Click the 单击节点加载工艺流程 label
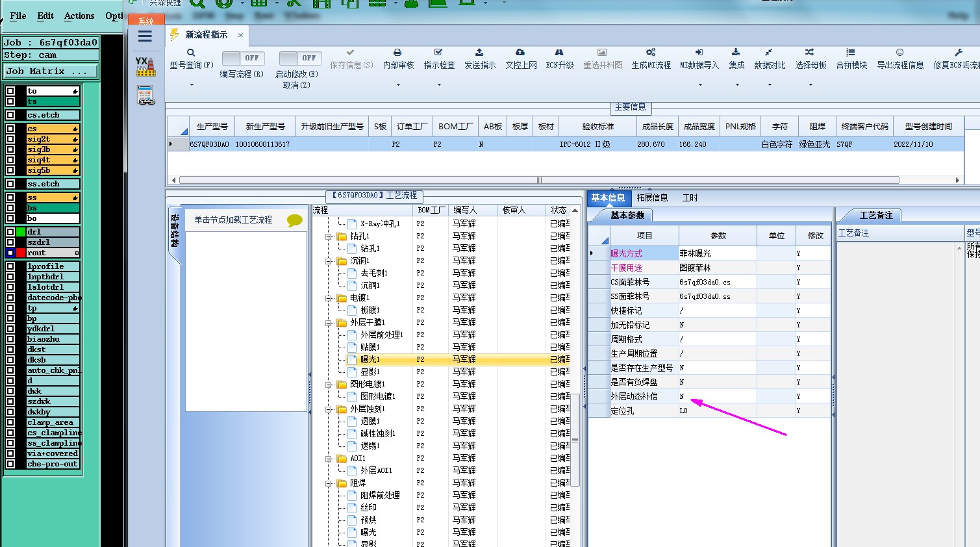The height and width of the screenshot is (547, 980). (x=233, y=220)
